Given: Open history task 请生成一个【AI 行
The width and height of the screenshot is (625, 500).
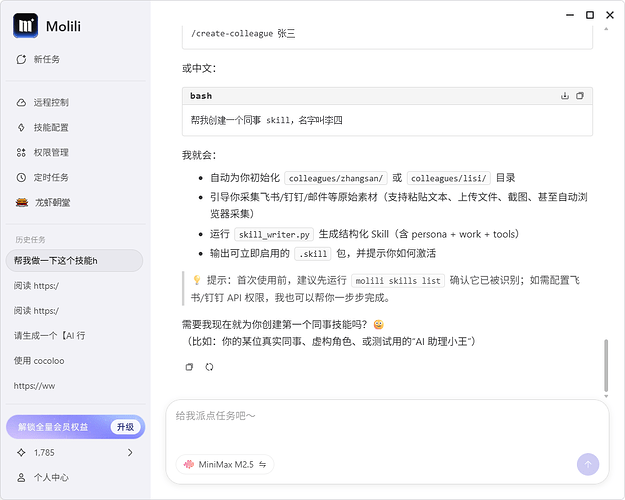Looking at the screenshot, I should click(x=49, y=335).
